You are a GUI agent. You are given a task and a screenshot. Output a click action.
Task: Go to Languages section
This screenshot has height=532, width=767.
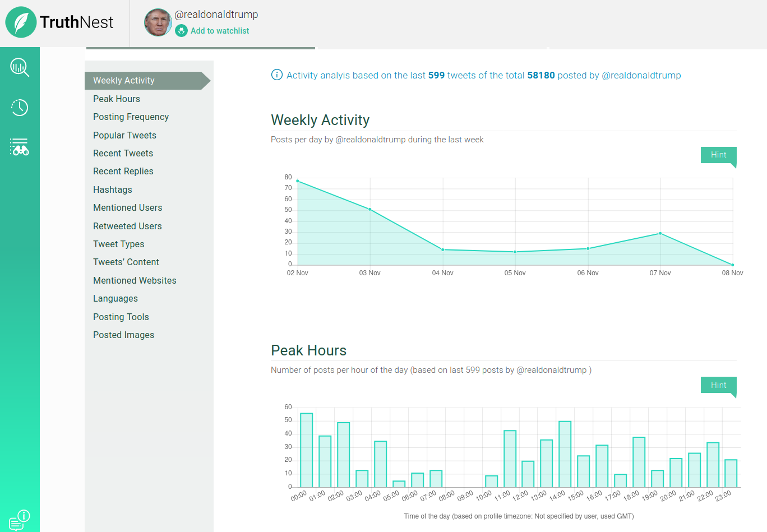[115, 298]
